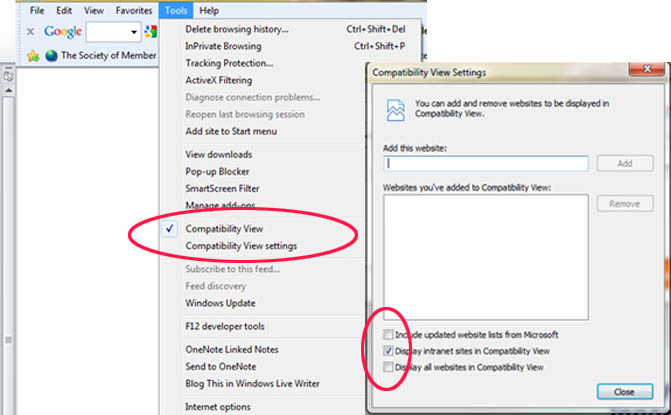The width and height of the screenshot is (671, 415).
Task: Click the Google toolbar logo
Action: (63, 32)
